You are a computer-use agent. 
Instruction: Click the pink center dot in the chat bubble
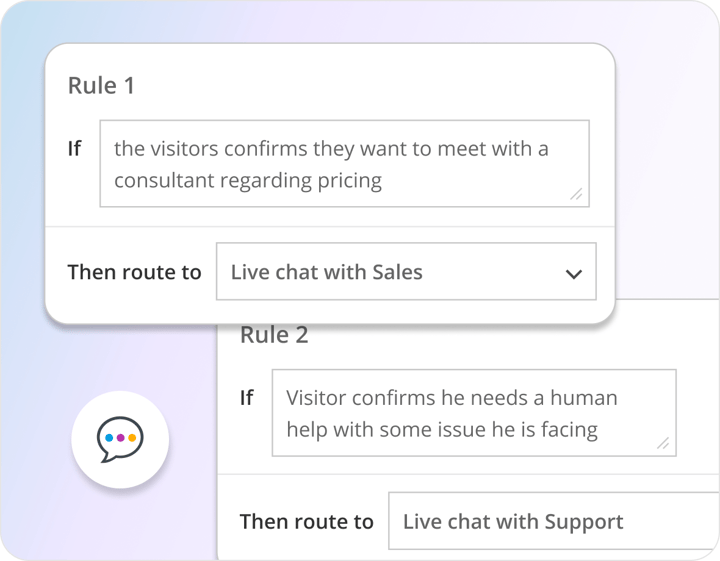click(120, 437)
